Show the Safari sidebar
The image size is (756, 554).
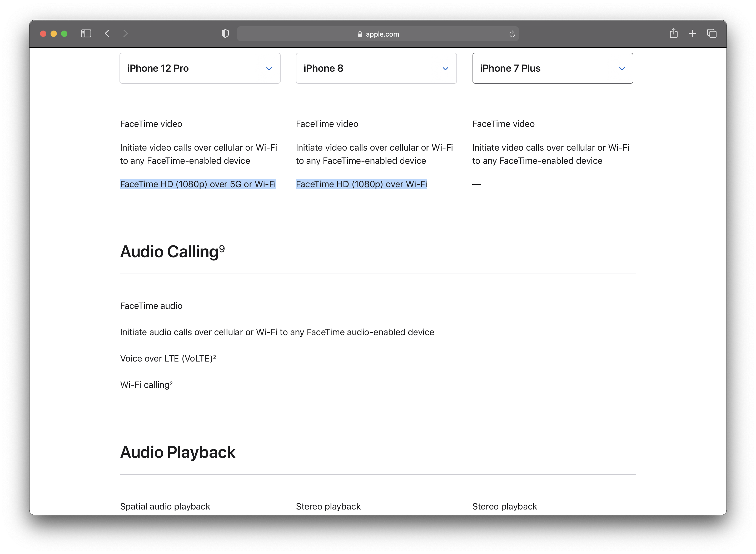pos(86,33)
